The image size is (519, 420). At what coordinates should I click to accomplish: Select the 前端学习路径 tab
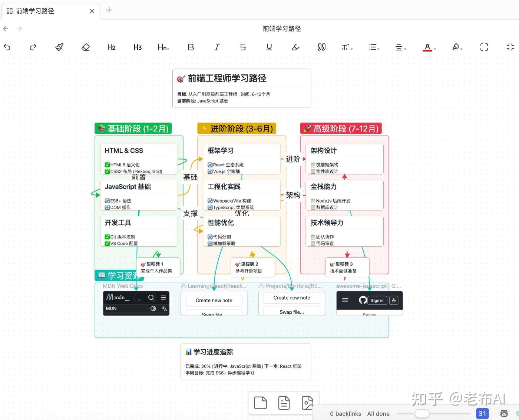click(50, 11)
